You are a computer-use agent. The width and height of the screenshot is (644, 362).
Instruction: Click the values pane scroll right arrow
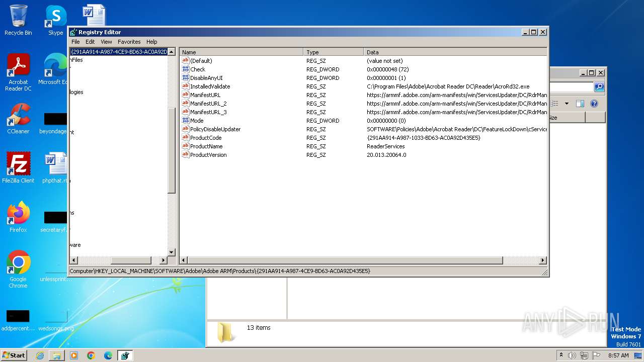tap(543, 260)
